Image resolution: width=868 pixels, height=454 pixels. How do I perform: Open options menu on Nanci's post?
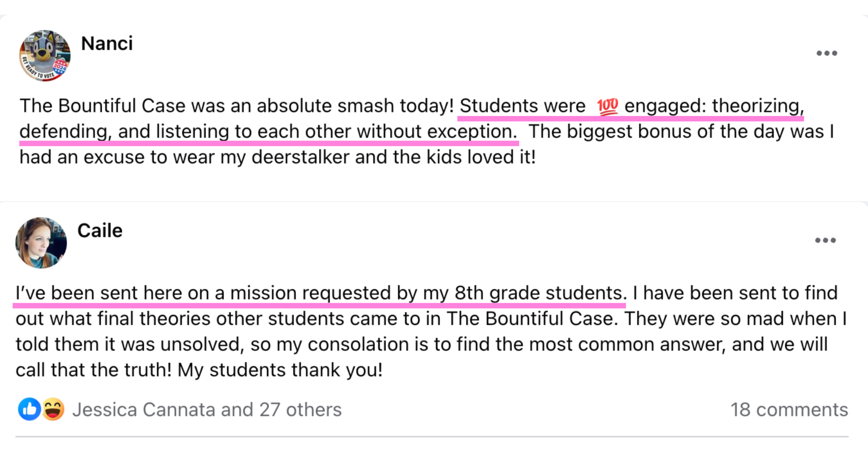point(826,53)
